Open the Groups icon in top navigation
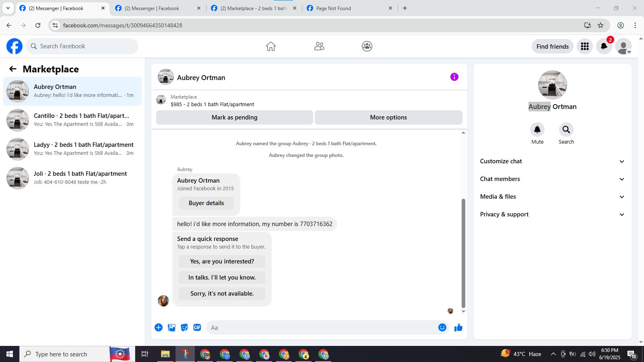The height and width of the screenshot is (362, 644). point(367,46)
